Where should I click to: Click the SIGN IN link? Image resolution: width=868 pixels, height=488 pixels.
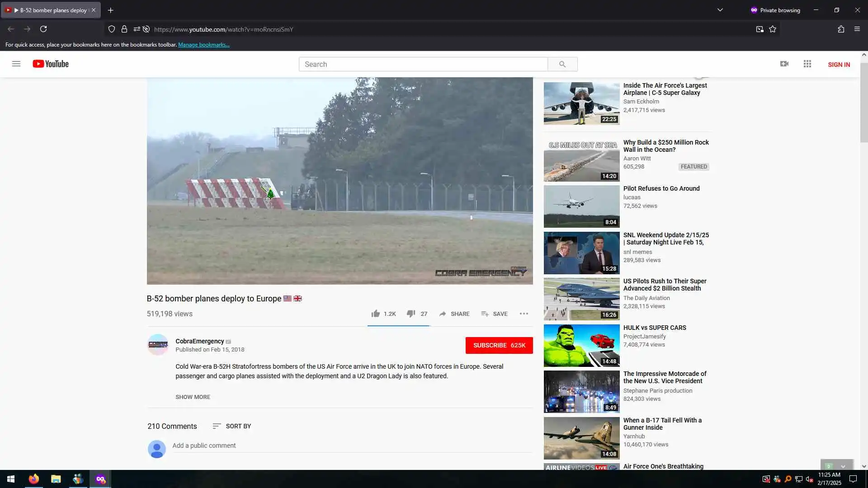coord(839,65)
